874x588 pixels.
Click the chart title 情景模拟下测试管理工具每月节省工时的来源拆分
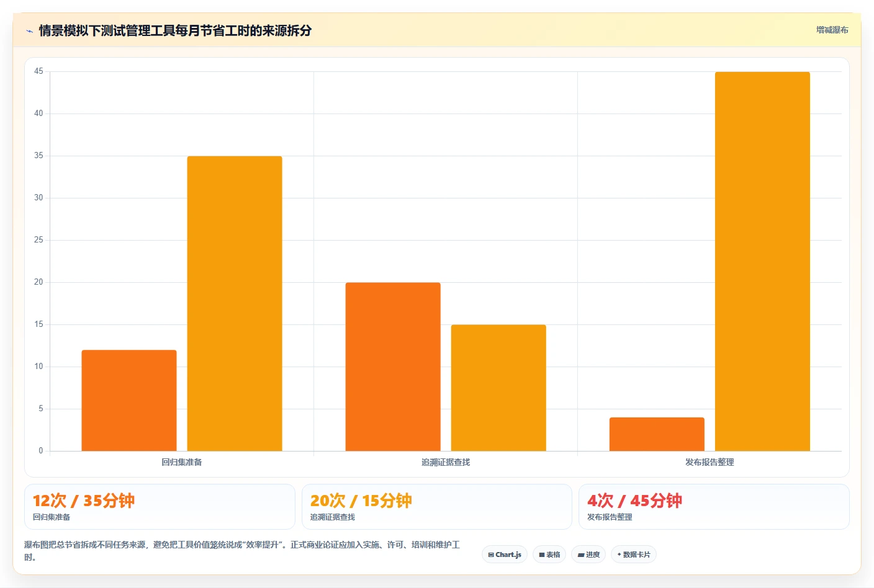pos(175,30)
